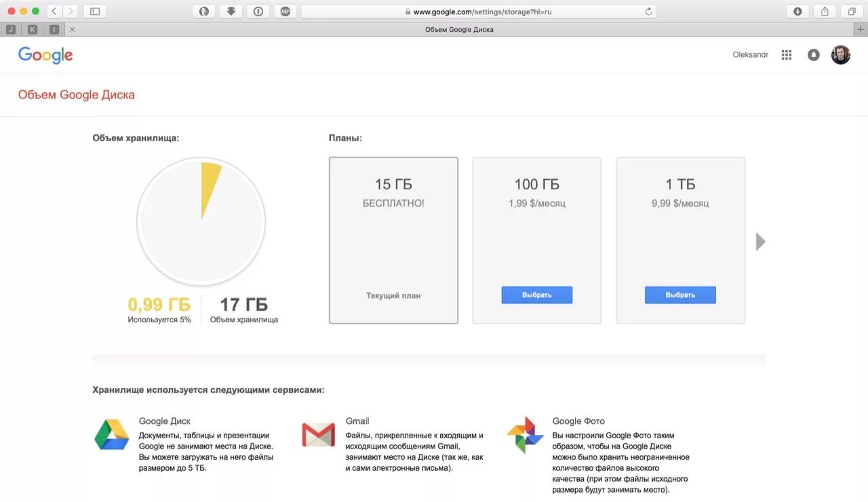The image size is (868, 502).
Task: Click the 9,99 $/месяц price text
Action: pyautogui.click(x=680, y=204)
